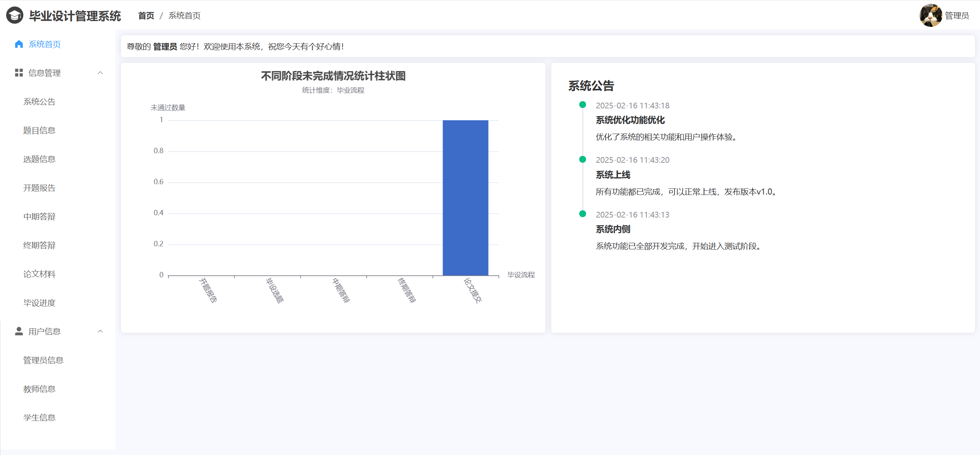Click the person icon next to 用户信息
The image size is (980, 455).
[x=19, y=331]
